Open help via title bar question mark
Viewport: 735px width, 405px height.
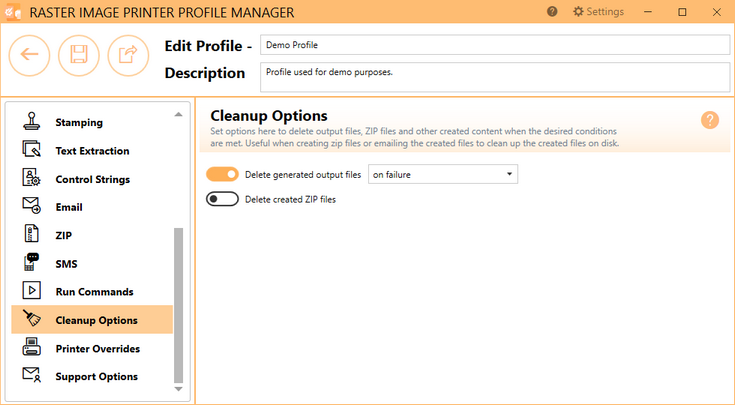552,11
